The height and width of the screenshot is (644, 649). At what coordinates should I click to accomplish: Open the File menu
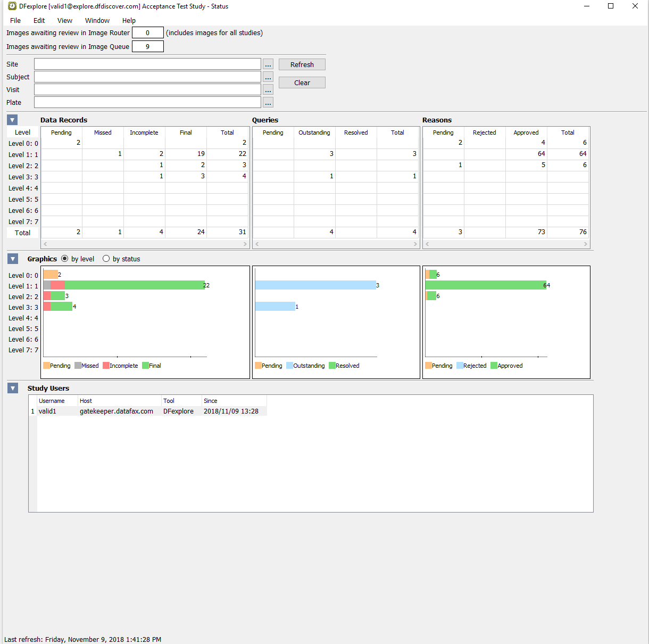pos(15,20)
